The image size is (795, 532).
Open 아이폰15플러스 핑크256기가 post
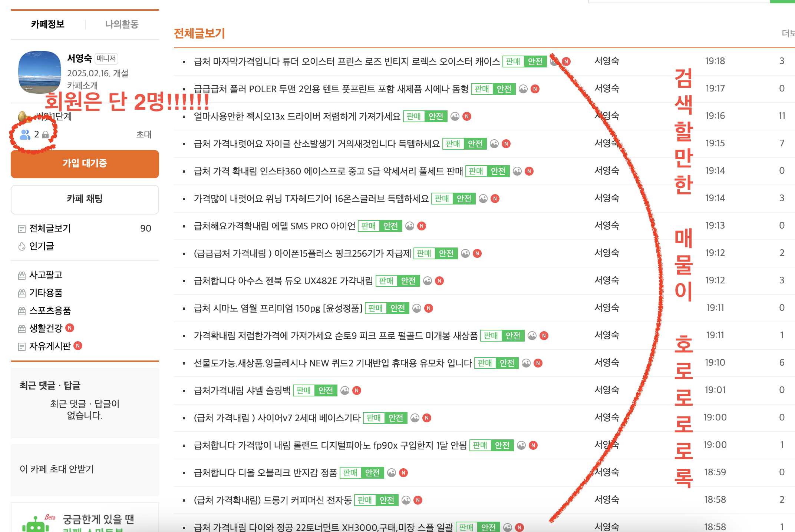click(x=302, y=253)
